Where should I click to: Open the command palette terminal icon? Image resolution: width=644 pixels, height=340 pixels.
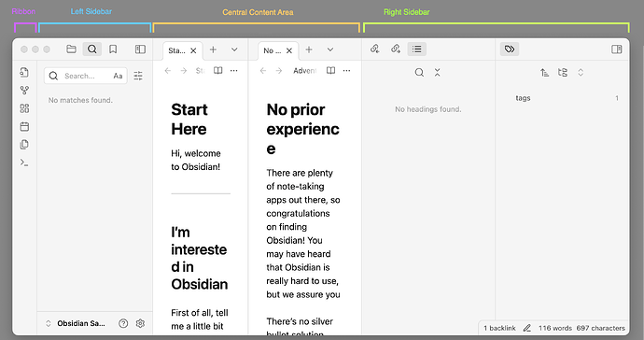[24, 163]
